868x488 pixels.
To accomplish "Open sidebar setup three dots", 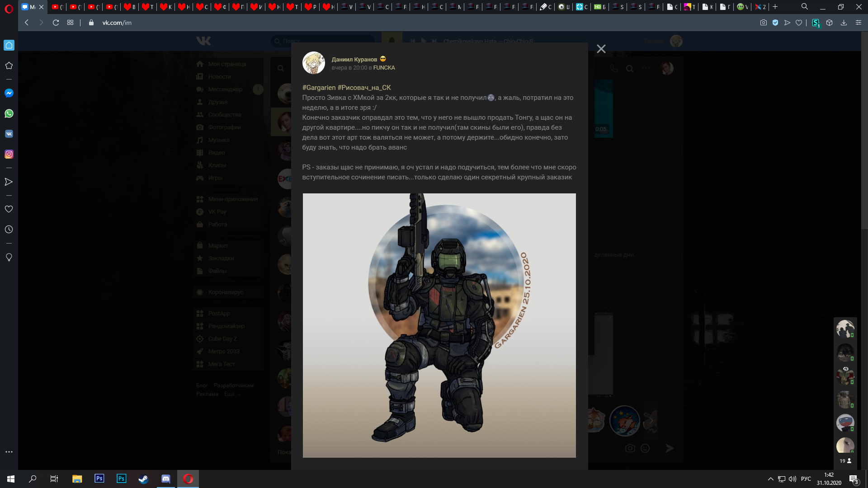I will (9, 452).
